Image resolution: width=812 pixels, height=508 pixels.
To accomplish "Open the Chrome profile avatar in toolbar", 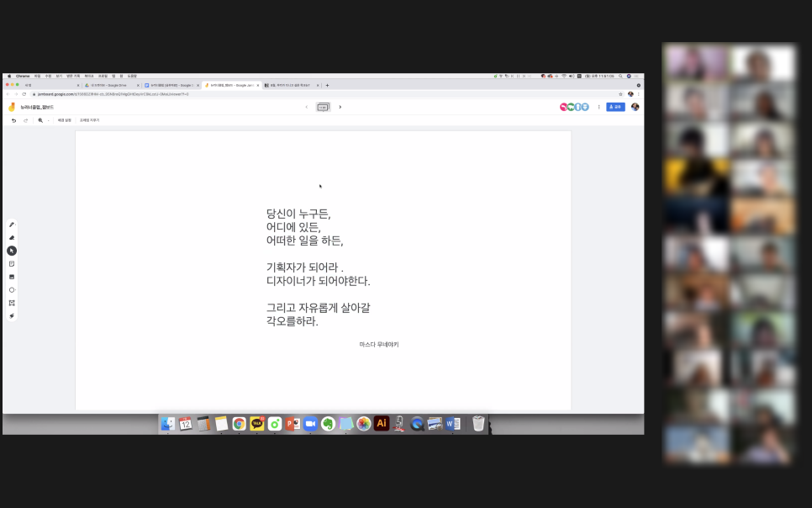I will tap(630, 94).
